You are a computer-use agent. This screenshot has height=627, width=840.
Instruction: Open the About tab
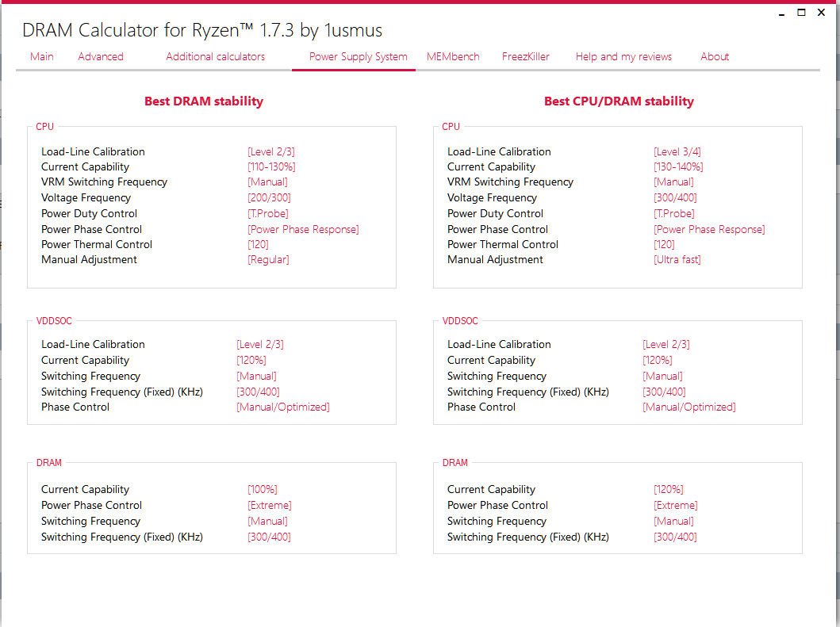click(715, 57)
